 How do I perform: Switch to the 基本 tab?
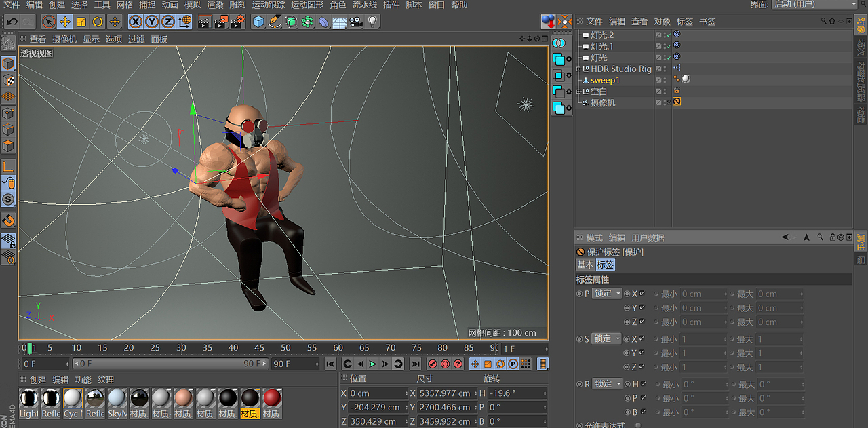click(585, 265)
